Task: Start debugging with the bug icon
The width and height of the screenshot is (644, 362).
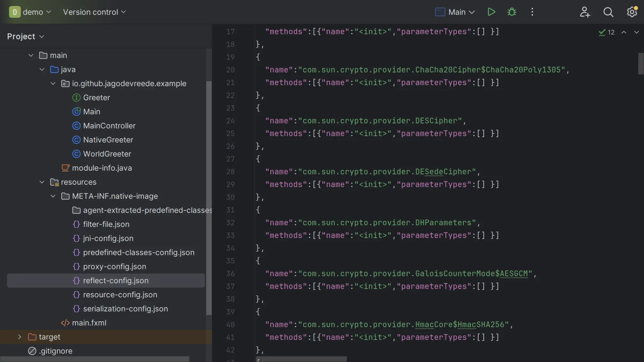Action: (x=512, y=12)
